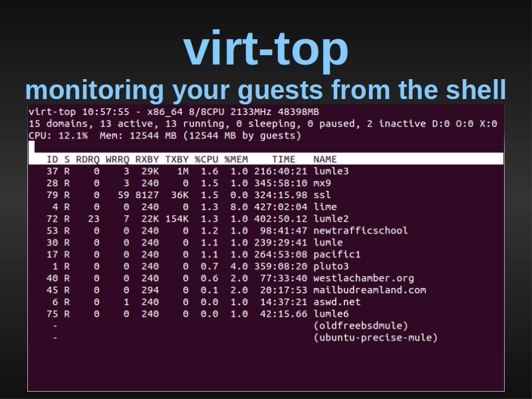
Task: Select the guest name ssl
Action: click(322, 195)
